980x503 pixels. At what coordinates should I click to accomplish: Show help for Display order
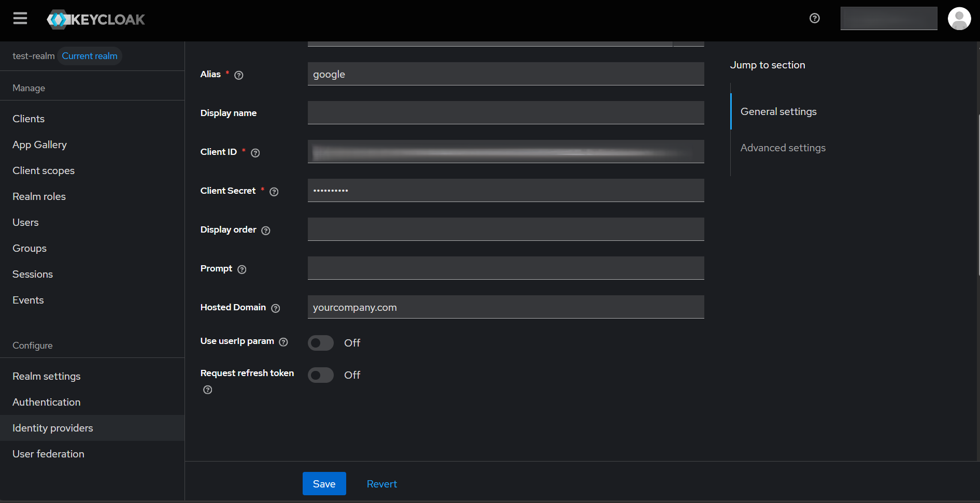(x=266, y=231)
